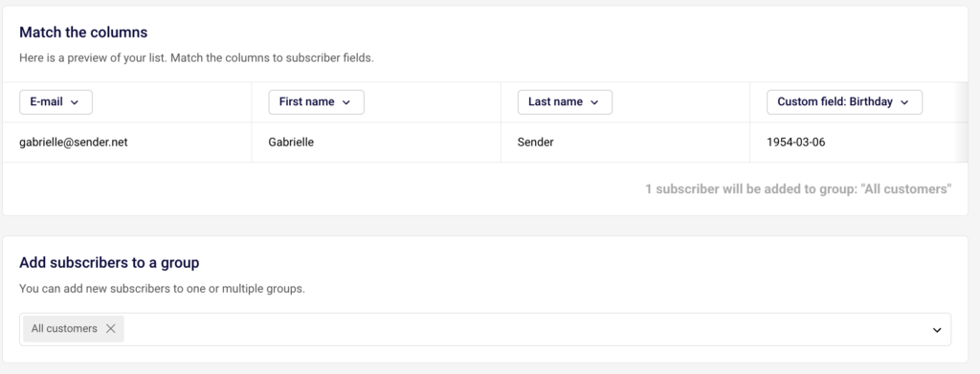
Task: Open the Custom field: Birthday dropdown
Action: point(844,102)
